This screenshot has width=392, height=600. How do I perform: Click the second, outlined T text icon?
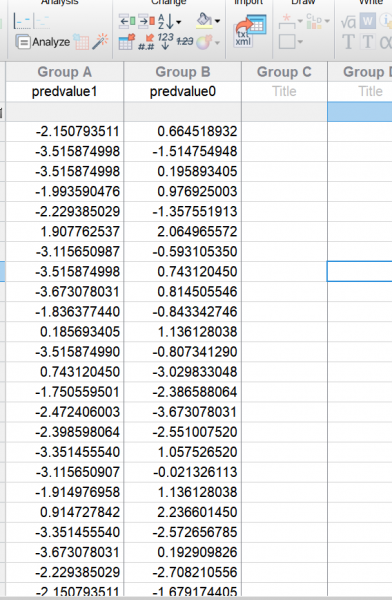point(368,42)
